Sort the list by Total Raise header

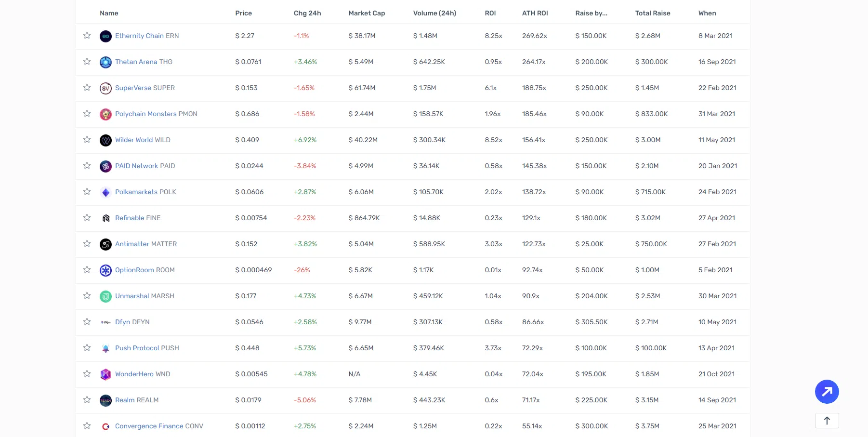[653, 13]
